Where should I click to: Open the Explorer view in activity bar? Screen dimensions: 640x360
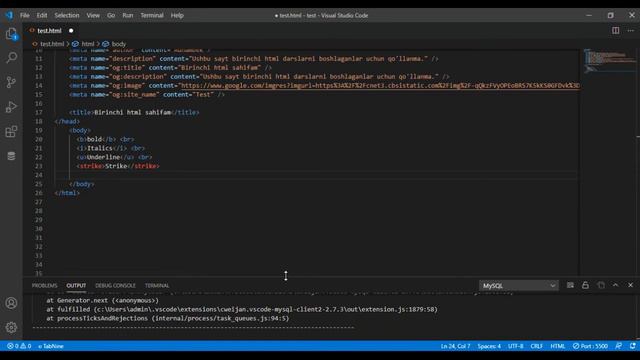(11, 34)
